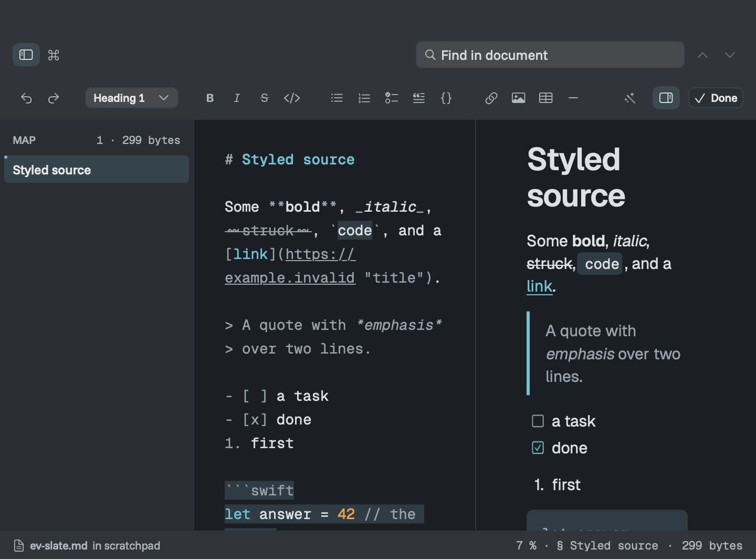
Task: Click the 299 bytes status bar count
Action: tap(712, 546)
